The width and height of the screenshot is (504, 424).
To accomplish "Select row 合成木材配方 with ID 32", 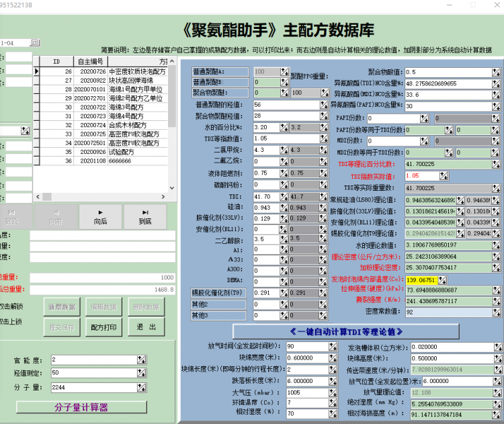I will (128, 125).
